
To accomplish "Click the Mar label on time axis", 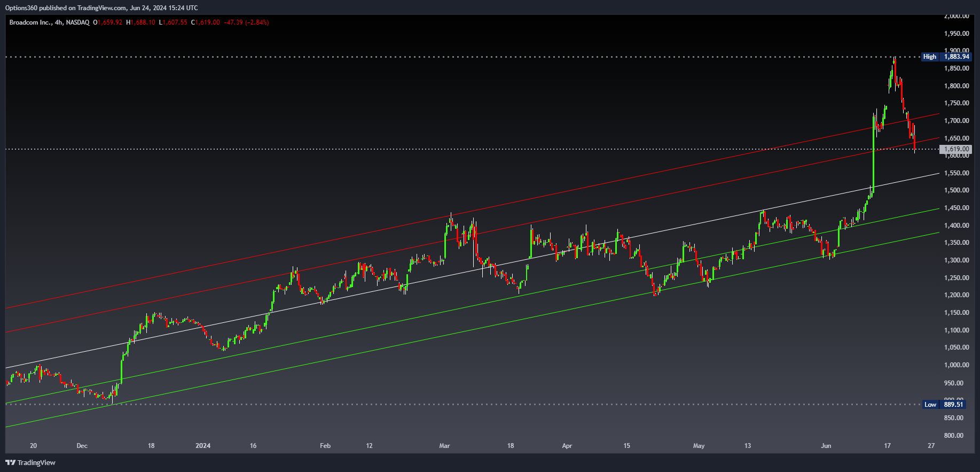I will pos(444,446).
